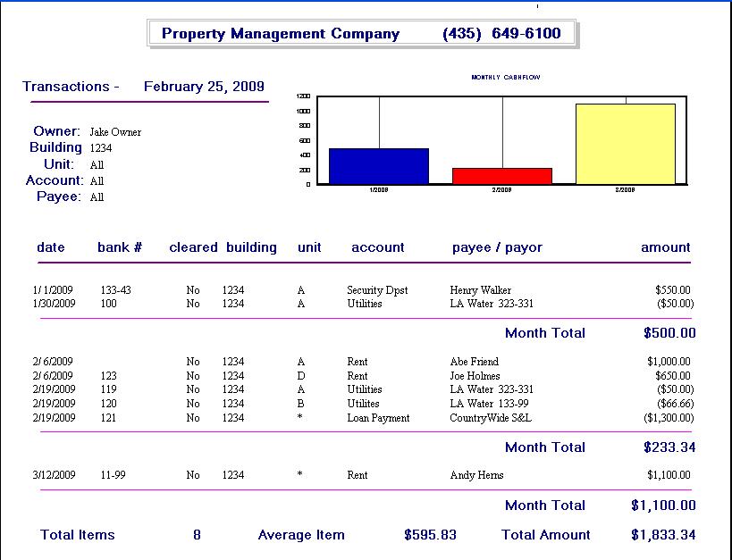The height and width of the screenshot is (560, 732).
Task: Click the 'payee / payor' column header
Action: [x=497, y=247]
